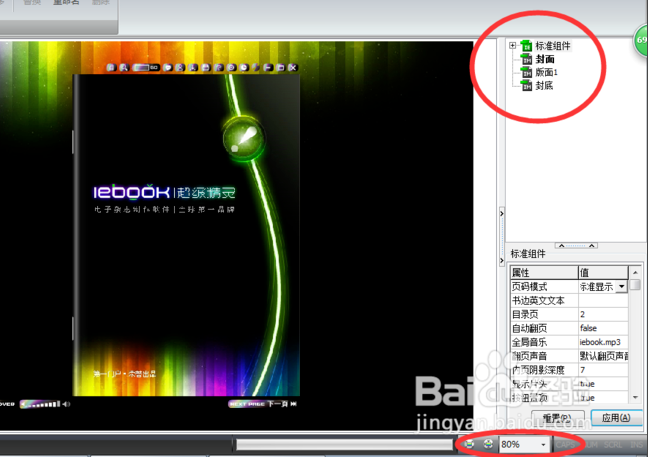Screen dimensions: 648x457
Task: Click the 自动翻页 value false
Action: point(603,328)
